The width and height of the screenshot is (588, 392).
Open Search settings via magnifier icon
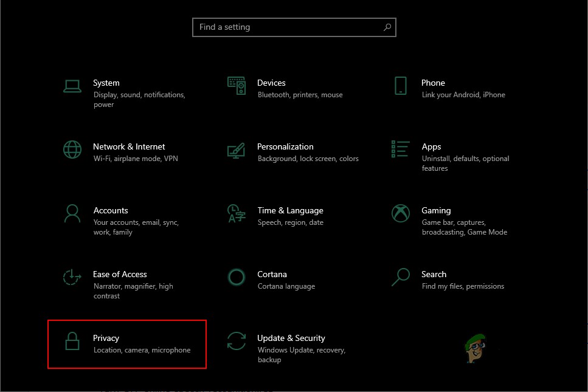[400, 277]
